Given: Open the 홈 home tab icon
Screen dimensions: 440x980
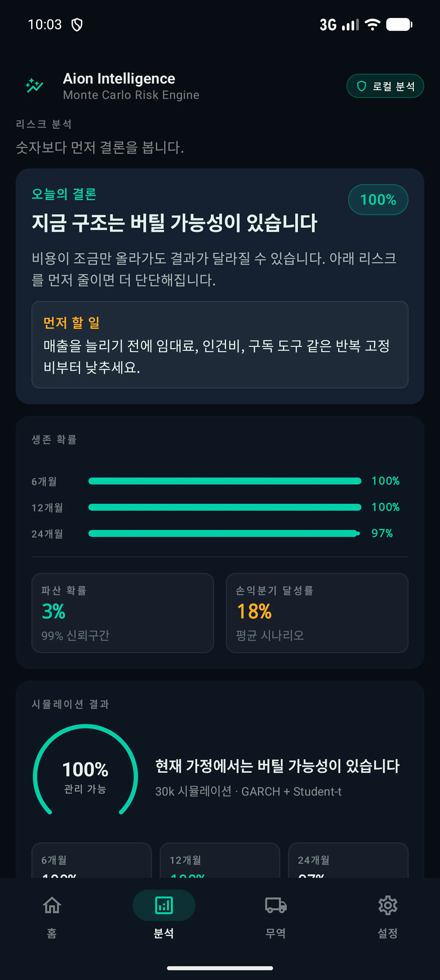Looking at the screenshot, I should (x=52, y=905).
